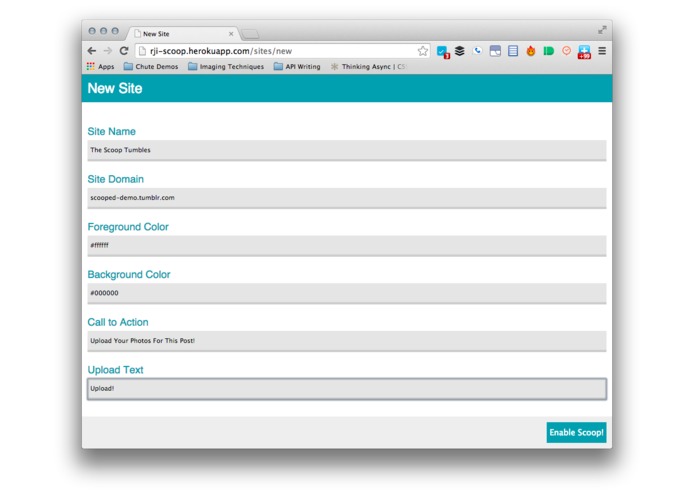Click the page icon in address bar
This screenshot has height=494, width=695.
(142, 51)
